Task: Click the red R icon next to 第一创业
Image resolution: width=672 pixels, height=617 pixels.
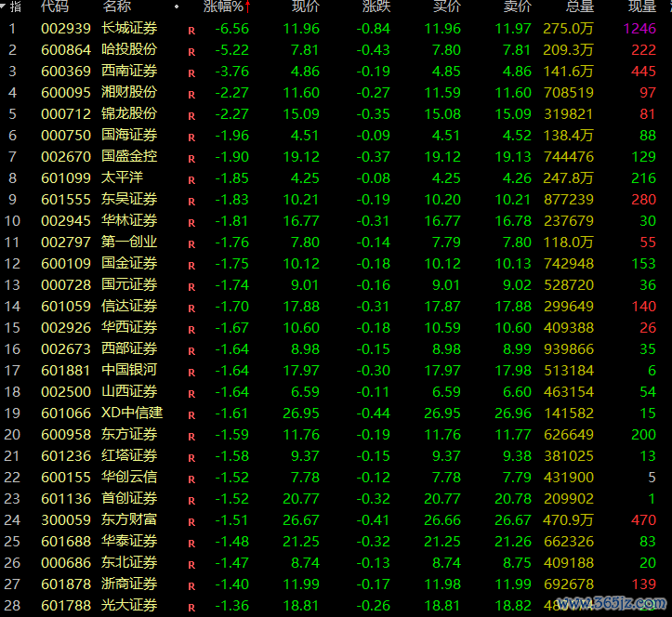Action: coord(191,244)
